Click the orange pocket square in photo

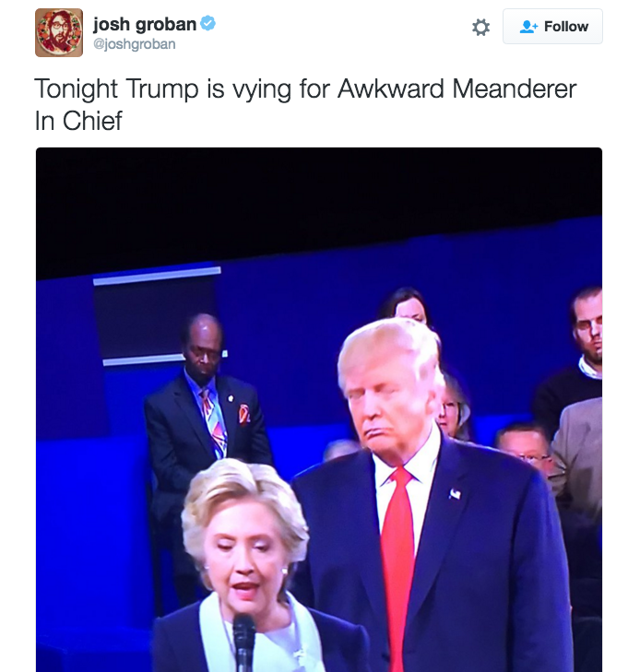point(243,414)
